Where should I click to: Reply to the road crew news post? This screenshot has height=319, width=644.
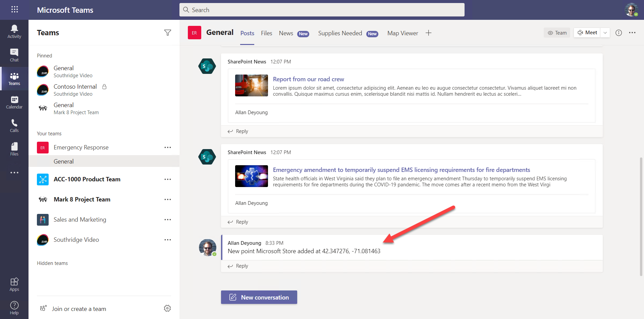coord(238,131)
